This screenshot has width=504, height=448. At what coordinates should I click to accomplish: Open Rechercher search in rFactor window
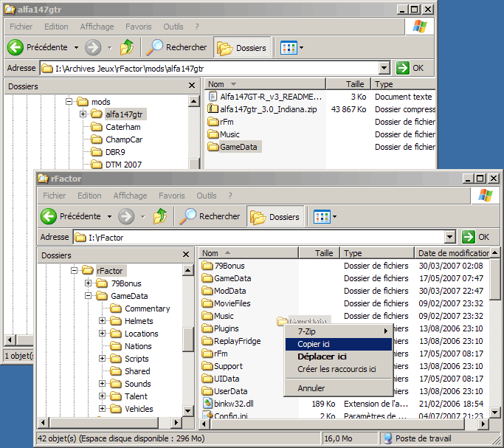[x=210, y=216]
